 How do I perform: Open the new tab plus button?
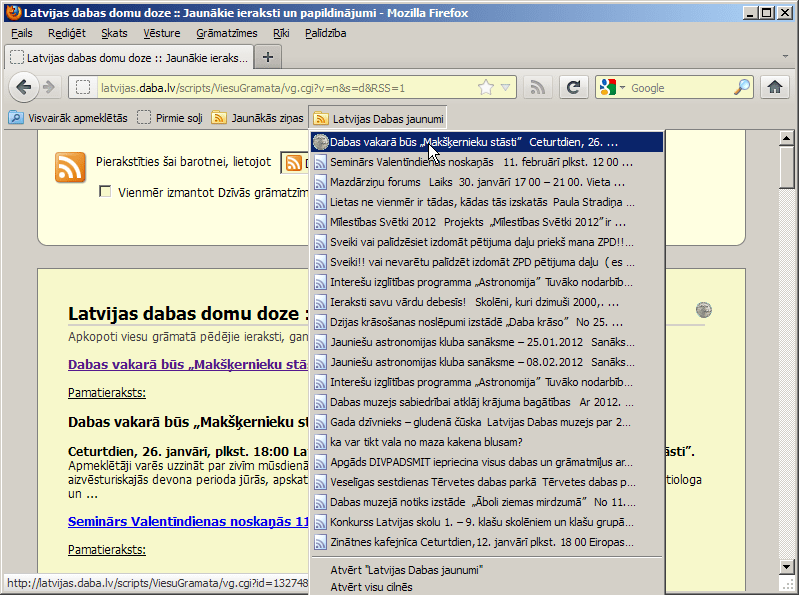coord(268,57)
